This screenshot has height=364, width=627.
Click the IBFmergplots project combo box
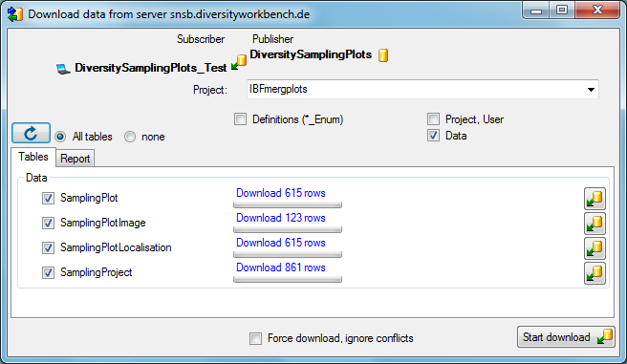(x=422, y=89)
